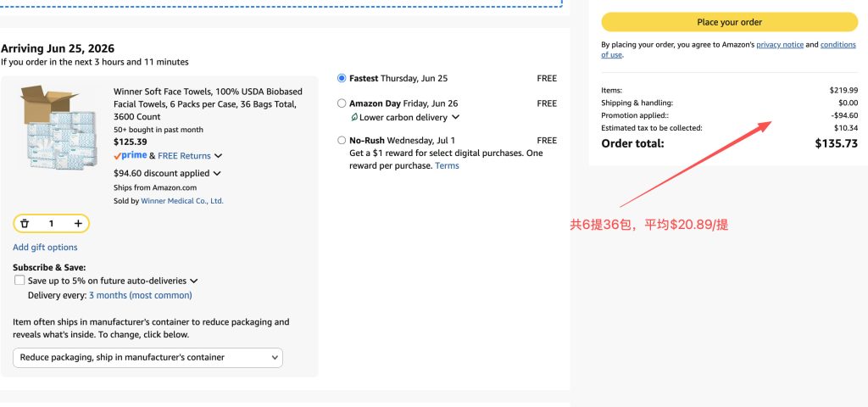This screenshot has width=868, height=407.
Task: Open the privacy notice link
Action: tap(780, 45)
